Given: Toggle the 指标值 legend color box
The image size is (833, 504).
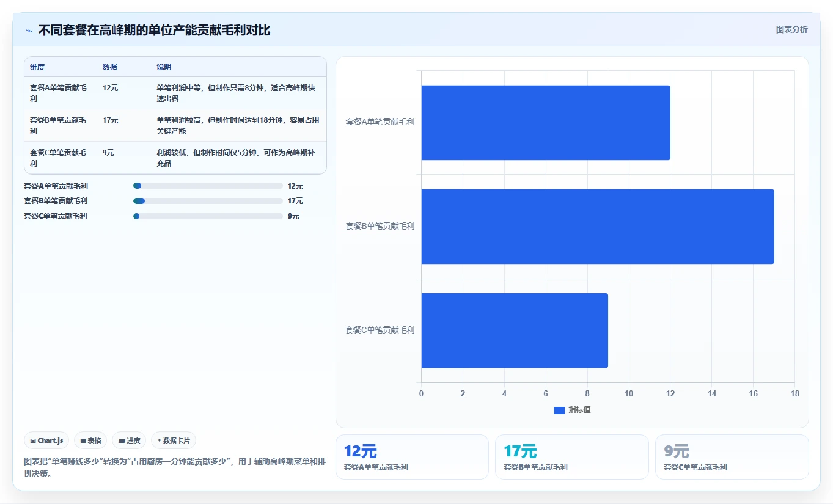Looking at the screenshot, I should click(559, 410).
